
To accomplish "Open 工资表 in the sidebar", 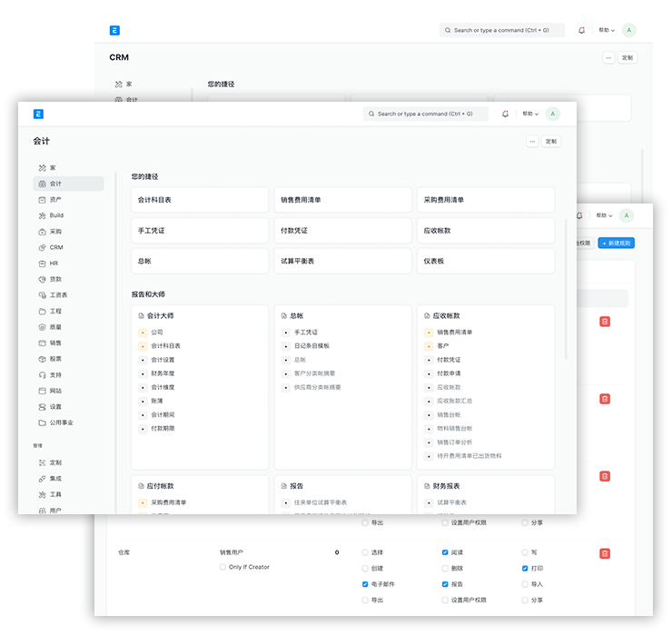I will pyautogui.click(x=58, y=295).
